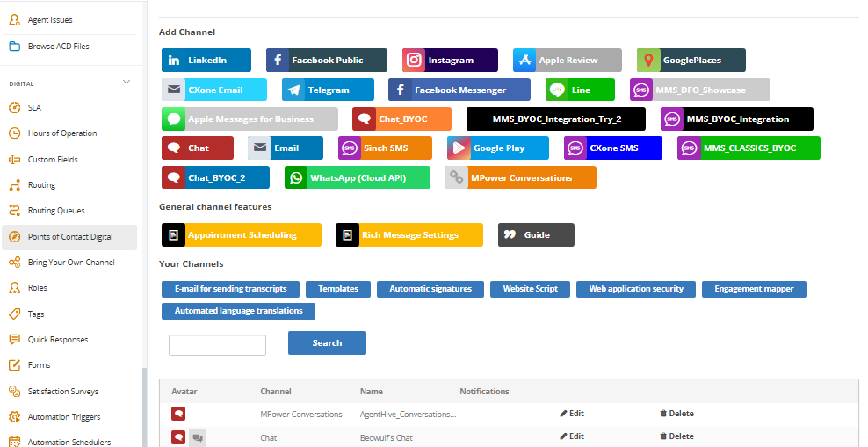868x447 pixels.
Task: Add the Chat_BYOC_2 channel
Action: click(215, 177)
